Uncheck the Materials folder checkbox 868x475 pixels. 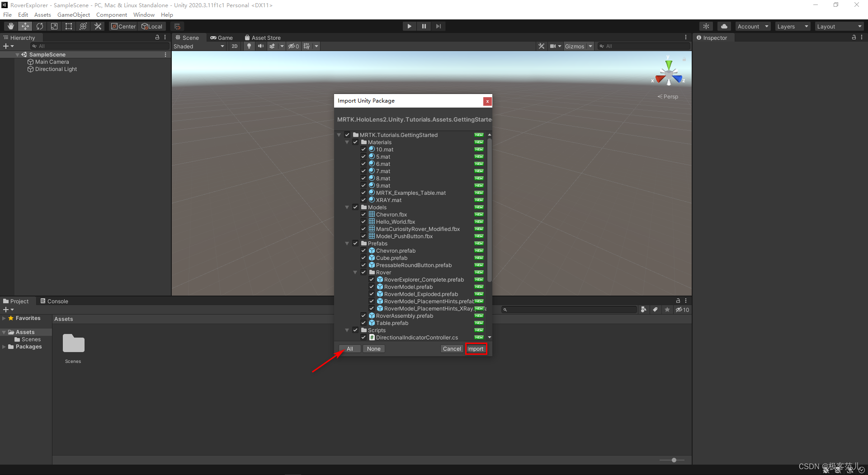355,142
